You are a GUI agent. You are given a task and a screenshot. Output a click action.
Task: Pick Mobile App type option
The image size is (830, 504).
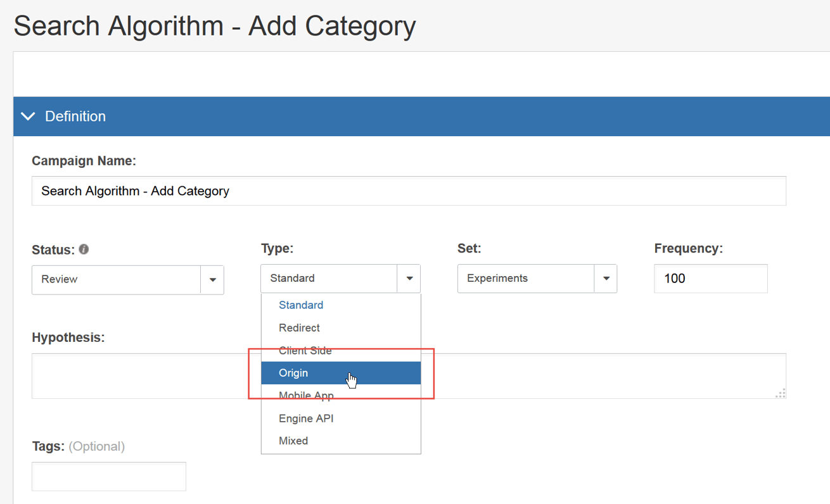pos(341,396)
